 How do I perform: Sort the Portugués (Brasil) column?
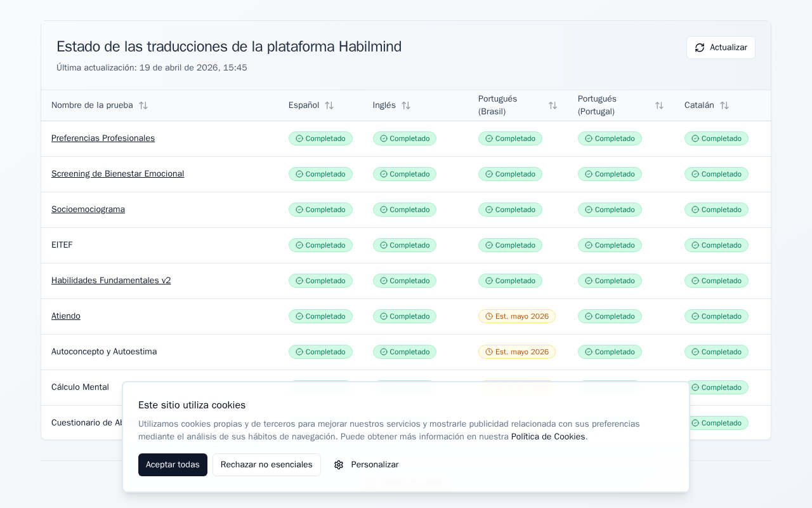pos(553,105)
